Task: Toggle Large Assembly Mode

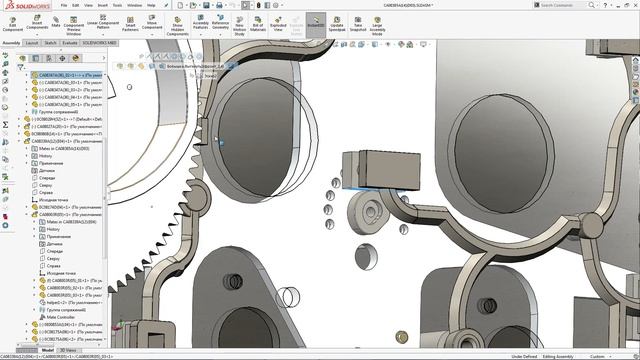Action: (x=377, y=27)
